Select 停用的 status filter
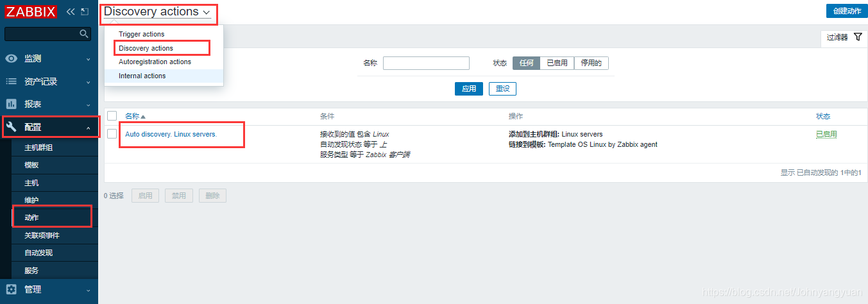The height and width of the screenshot is (304, 868). click(591, 63)
